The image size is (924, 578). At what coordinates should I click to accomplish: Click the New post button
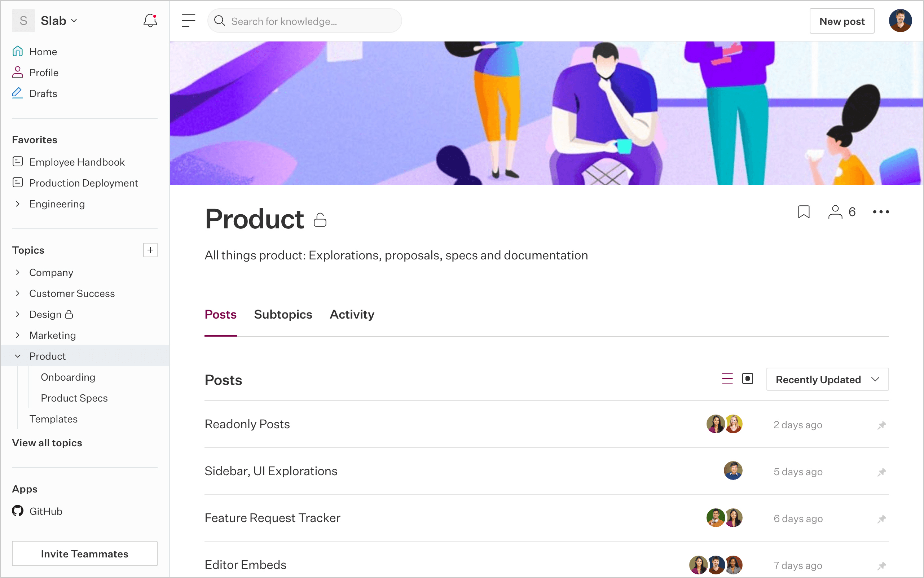pyautogui.click(x=841, y=21)
